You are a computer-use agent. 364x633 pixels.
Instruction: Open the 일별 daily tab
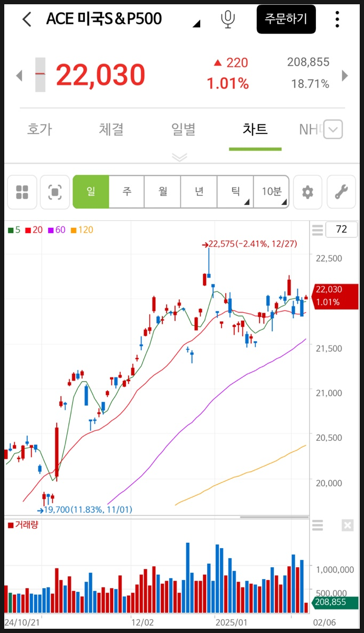[183, 129]
